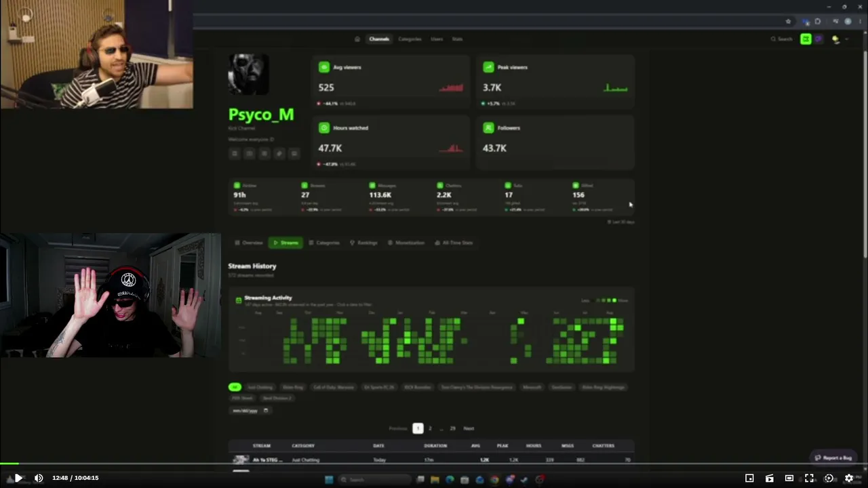Viewport: 868px width, 488px height.
Task: Click the Peak viewers chart icon
Action: 488,67
